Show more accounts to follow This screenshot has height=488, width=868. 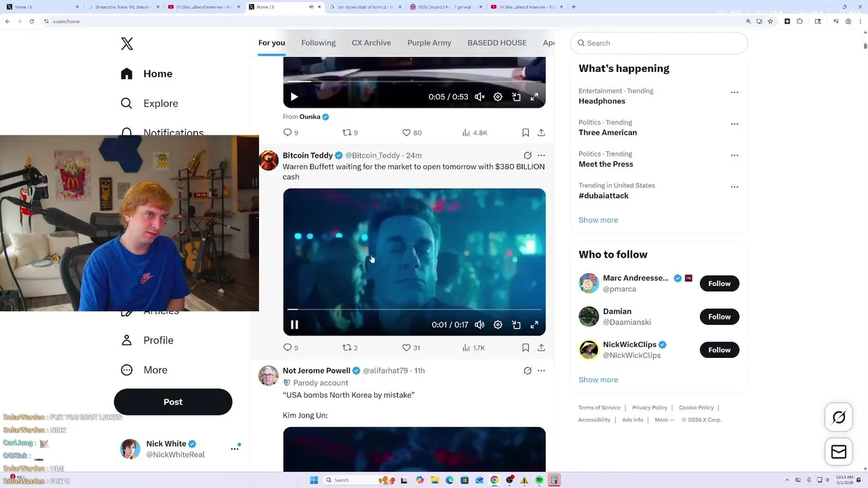(598, 380)
